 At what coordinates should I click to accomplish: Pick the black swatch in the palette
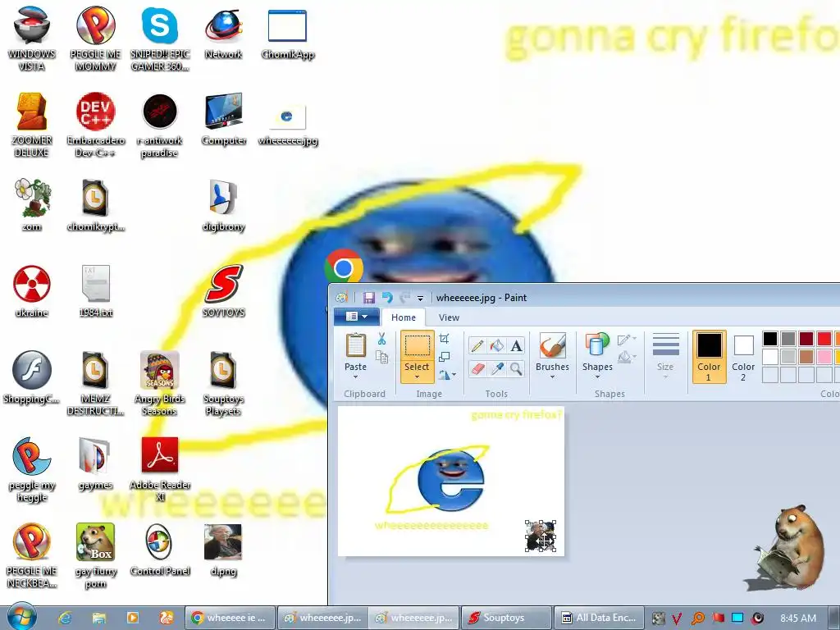[x=769, y=339]
